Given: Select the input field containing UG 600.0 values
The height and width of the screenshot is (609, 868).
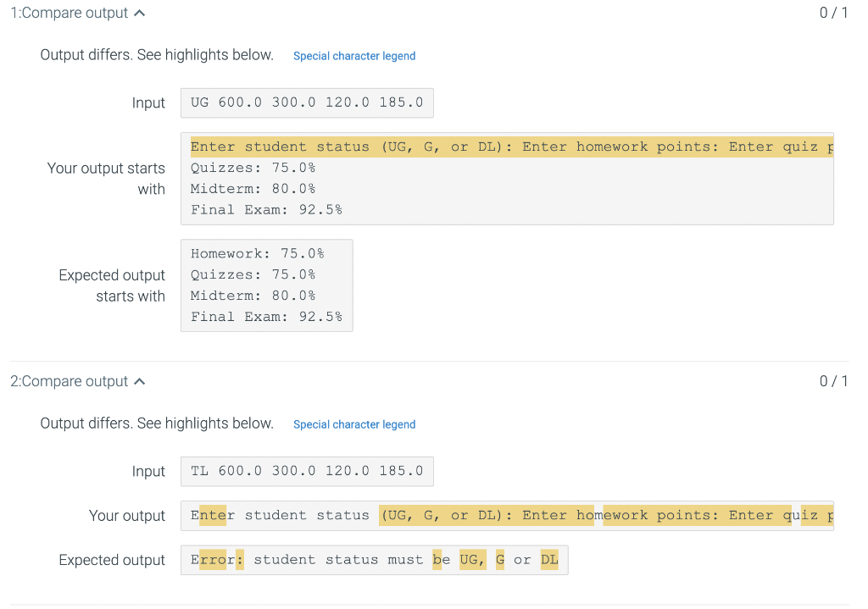Looking at the screenshot, I should (307, 102).
